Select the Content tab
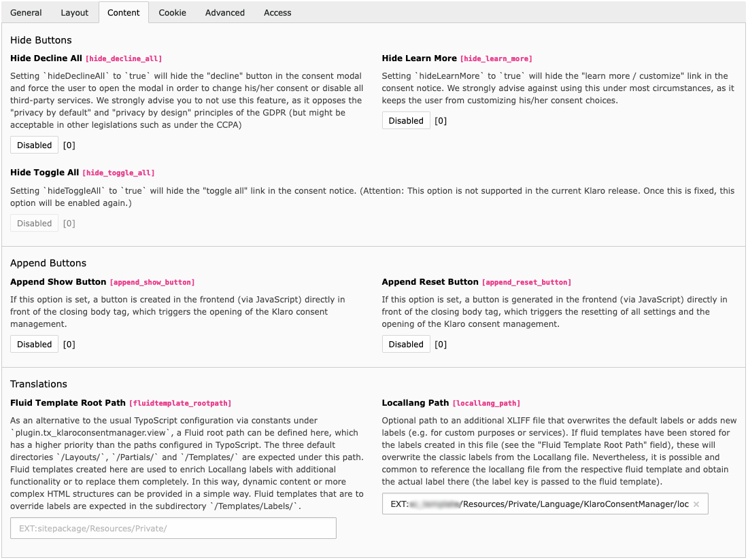This screenshot has width=748, height=560. coord(123,12)
